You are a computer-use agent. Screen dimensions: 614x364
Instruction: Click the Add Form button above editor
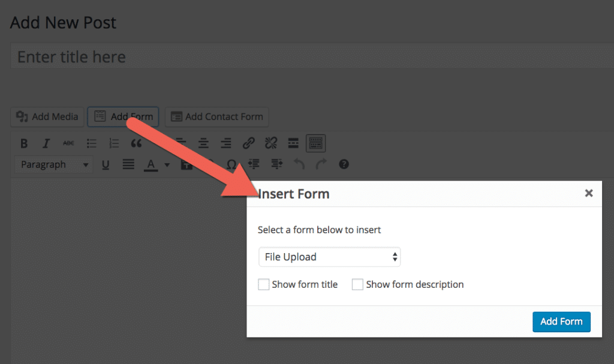click(x=123, y=117)
